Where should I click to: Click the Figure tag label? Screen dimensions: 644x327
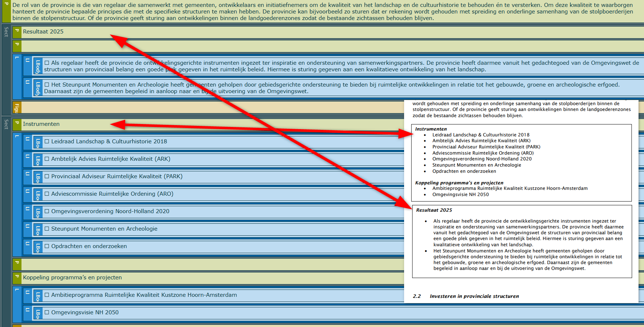[x=17, y=108]
